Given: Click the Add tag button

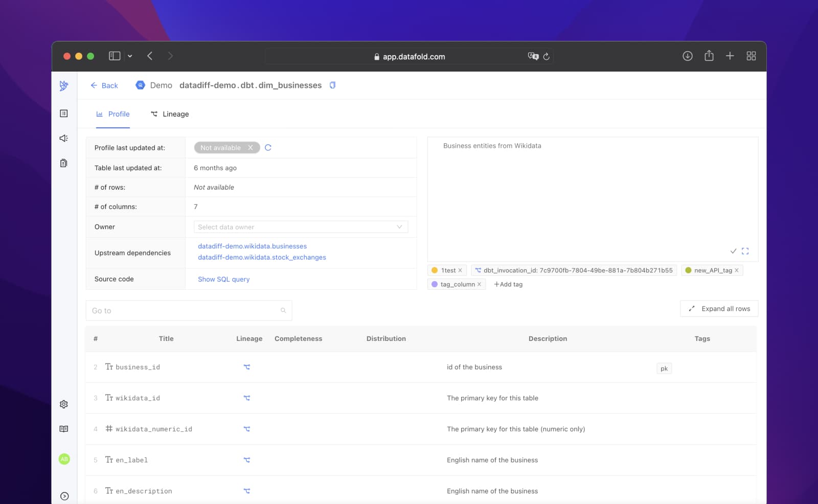Looking at the screenshot, I should tap(508, 284).
